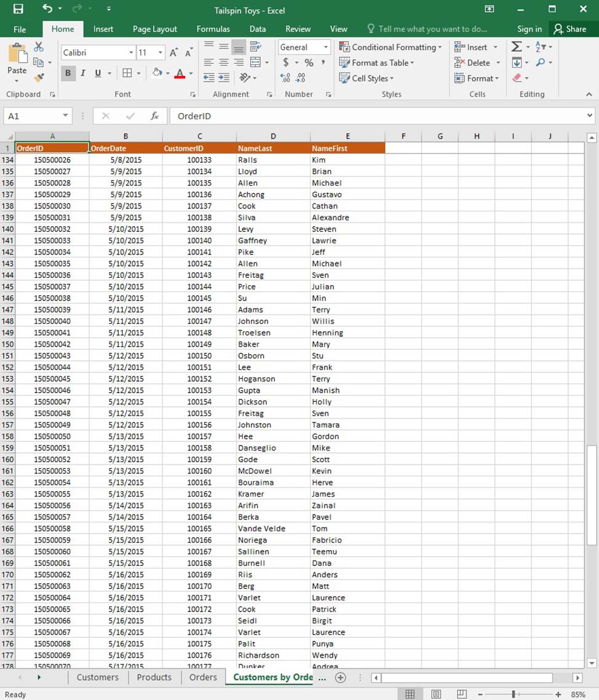The height and width of the screenshot is (700, 599).
Task: Toggle Italic formatting
Action: [83, 73]
